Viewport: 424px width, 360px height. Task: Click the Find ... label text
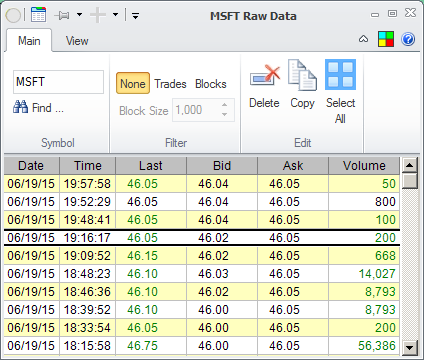tap(48, 108)
